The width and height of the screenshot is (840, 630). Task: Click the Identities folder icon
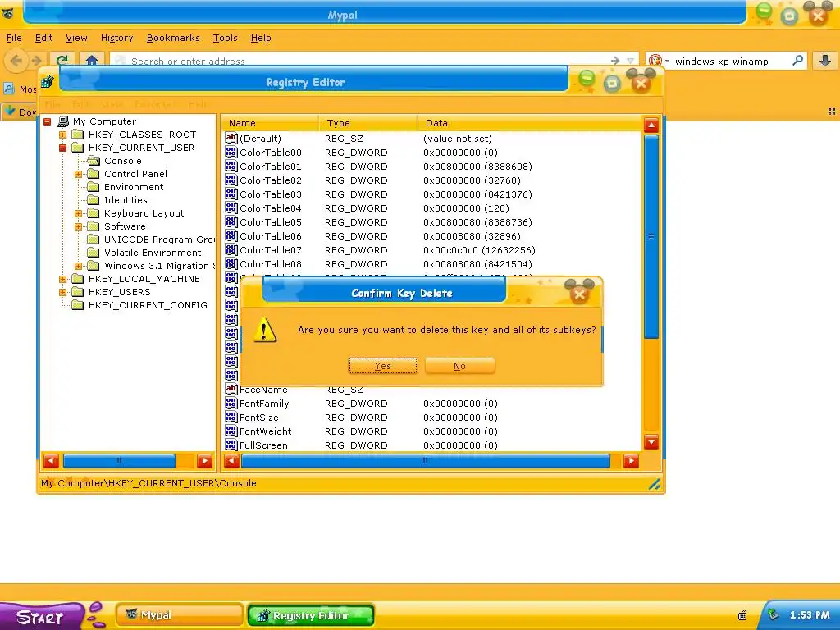(x=94, y=200)
